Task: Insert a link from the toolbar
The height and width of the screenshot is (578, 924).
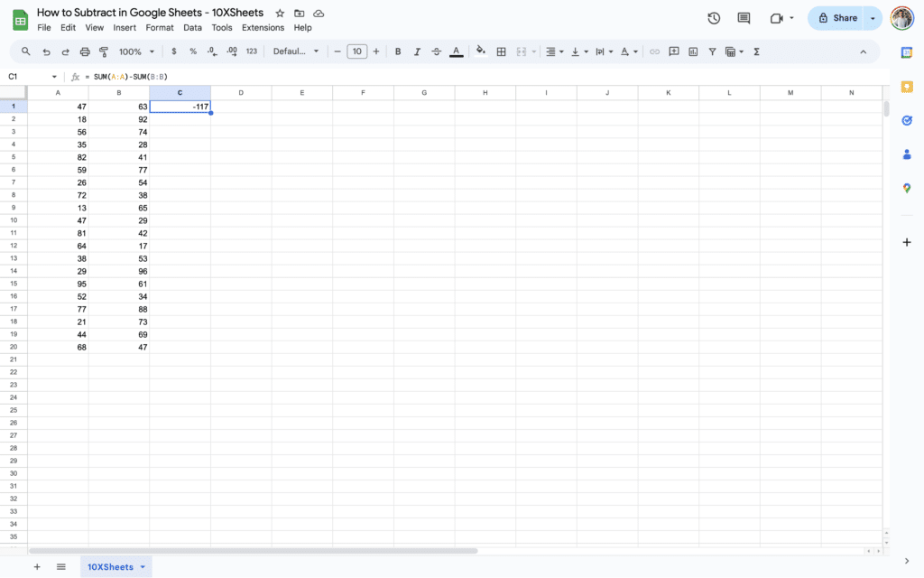Action: click(x=654, y=51)
